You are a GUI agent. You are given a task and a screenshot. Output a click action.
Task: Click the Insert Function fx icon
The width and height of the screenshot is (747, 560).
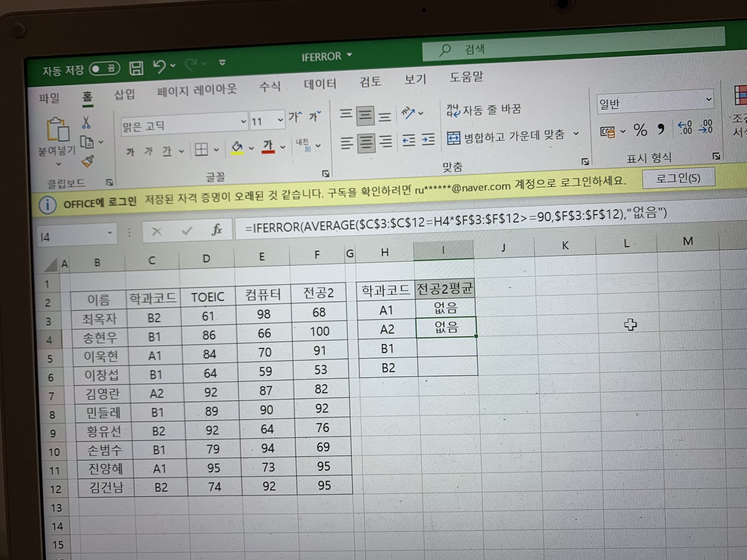click(217, 230)
